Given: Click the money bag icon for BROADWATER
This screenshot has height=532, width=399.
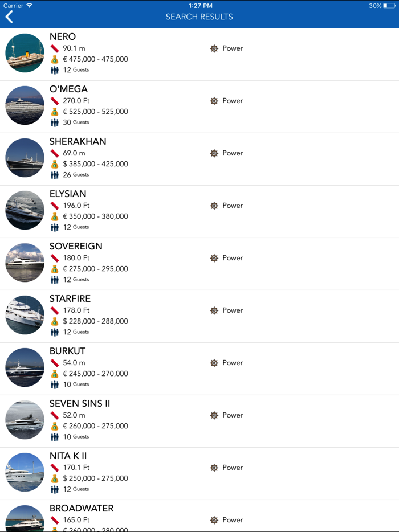Looking at the screenshot, I should point(54,530).
